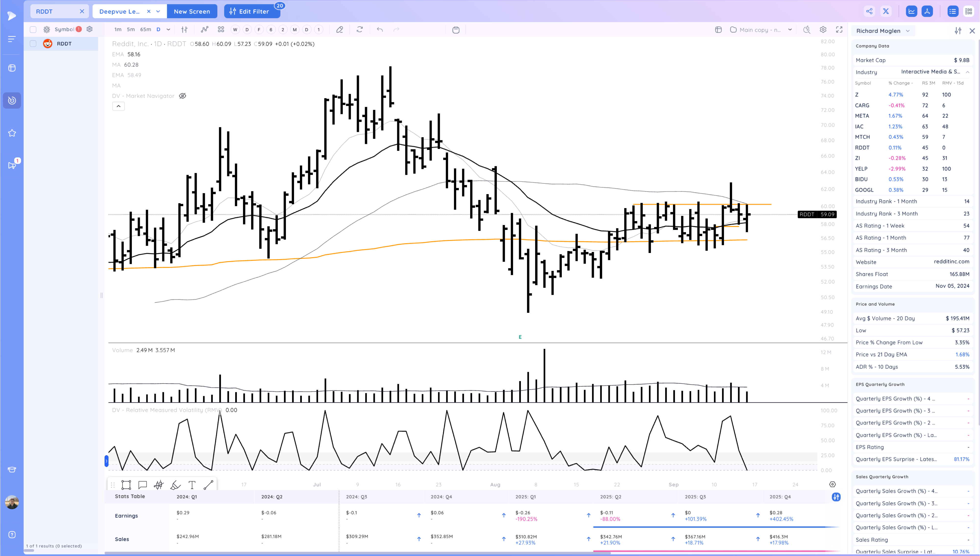
Task: Collapse the indicator legend chevron
Action: (118, 106)
